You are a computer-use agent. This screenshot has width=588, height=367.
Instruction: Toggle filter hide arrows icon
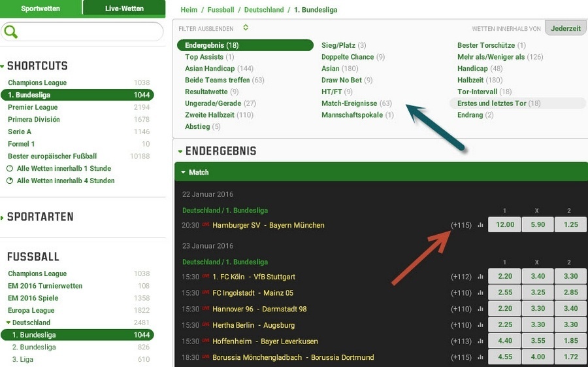[x=246, y=27]
